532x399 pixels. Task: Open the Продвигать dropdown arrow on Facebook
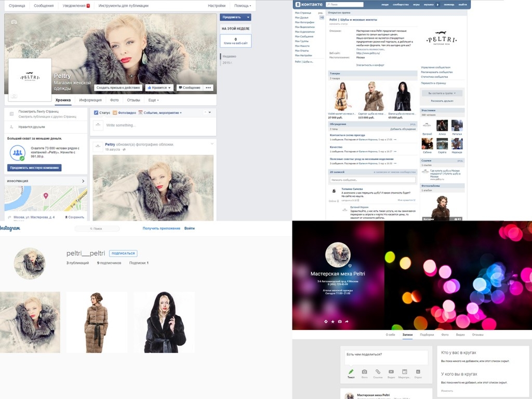(x=248, y=17)
